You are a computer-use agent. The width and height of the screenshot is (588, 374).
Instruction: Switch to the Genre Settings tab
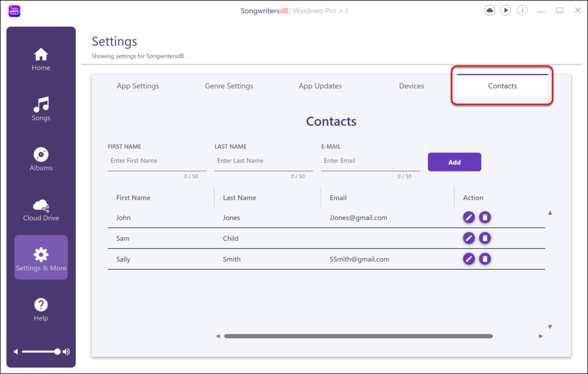pyautogui.click(x=229, y=86)
